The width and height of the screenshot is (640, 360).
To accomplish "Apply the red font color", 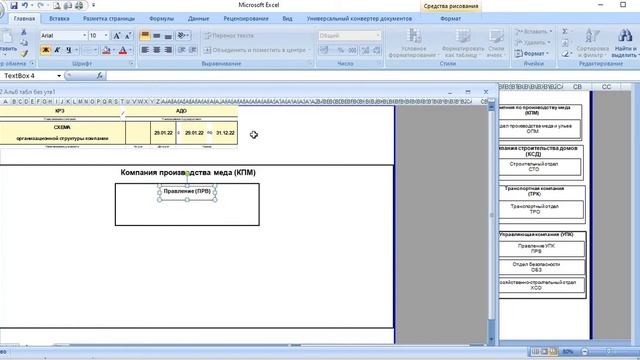I will coord(122,50).
